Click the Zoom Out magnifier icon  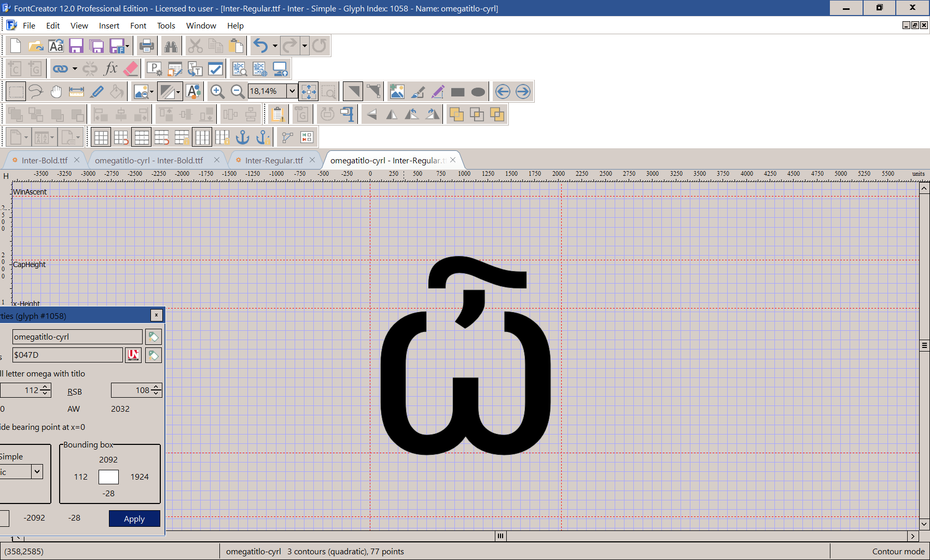pos(238,92)
